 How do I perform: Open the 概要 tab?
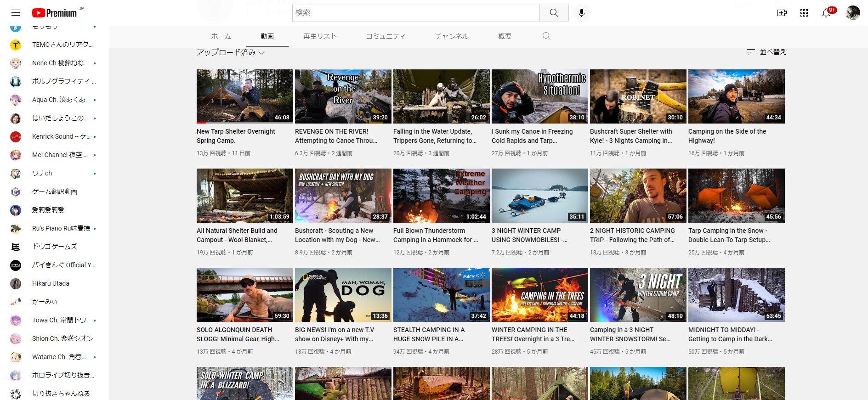point(505,36)
